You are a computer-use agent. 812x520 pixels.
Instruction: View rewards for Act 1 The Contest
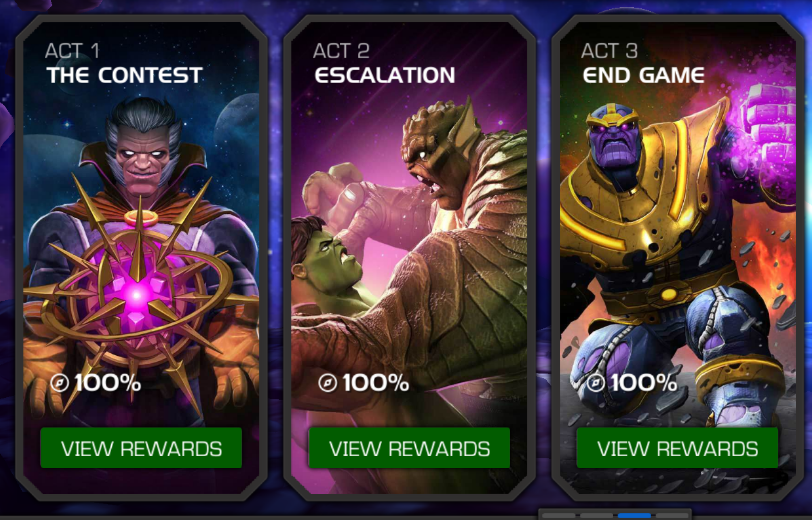[141, 448]
